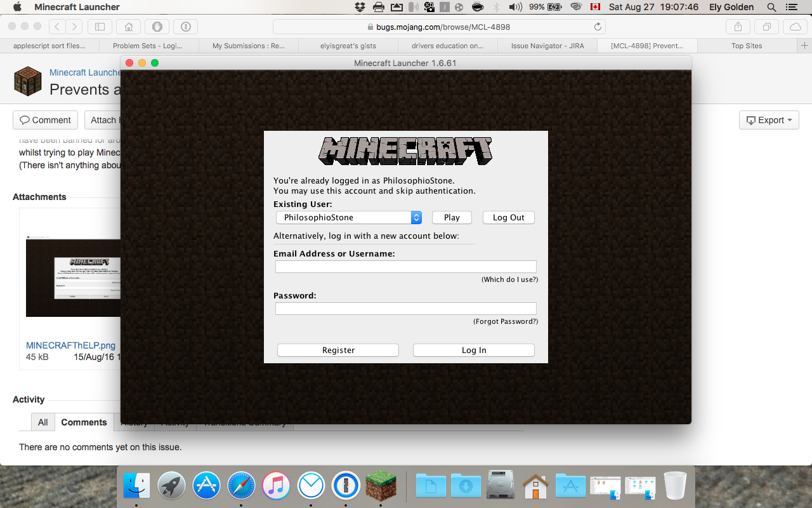Click Safari's forward arrow
This screenshot has width=812, height=508.
point(74,27)
